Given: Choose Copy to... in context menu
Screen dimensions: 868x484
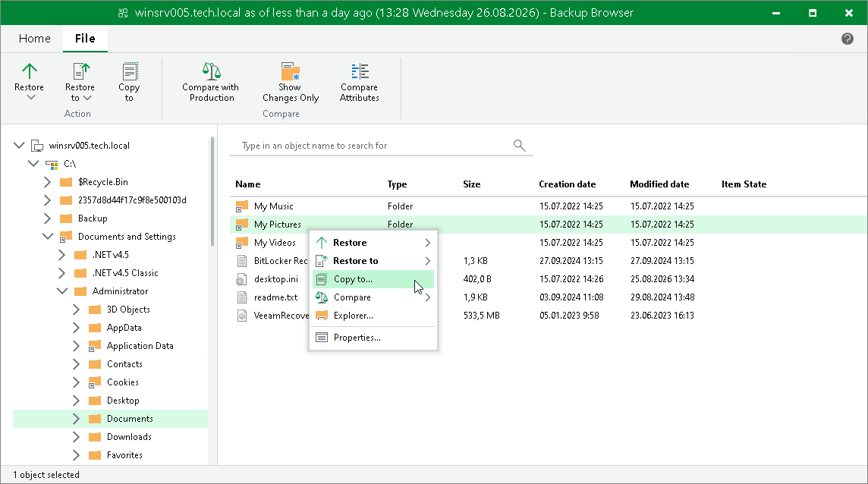Looking at the screenshot, I should coord(373,279).
